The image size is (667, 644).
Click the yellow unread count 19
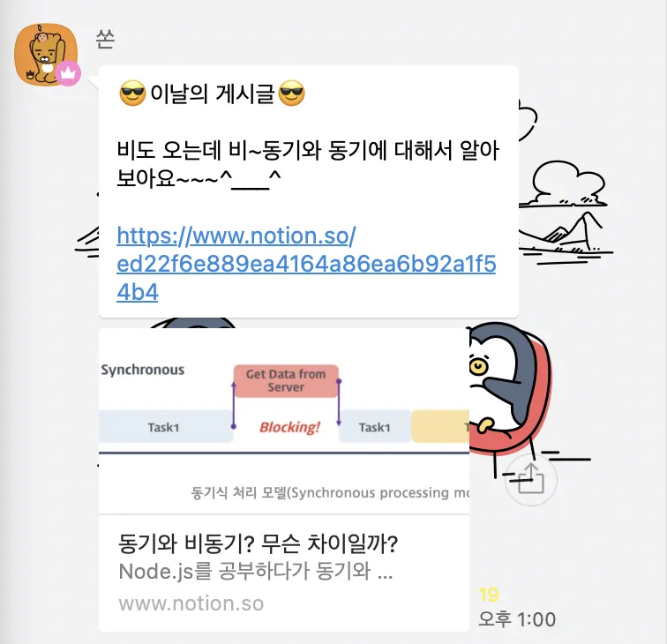(489, 595)
